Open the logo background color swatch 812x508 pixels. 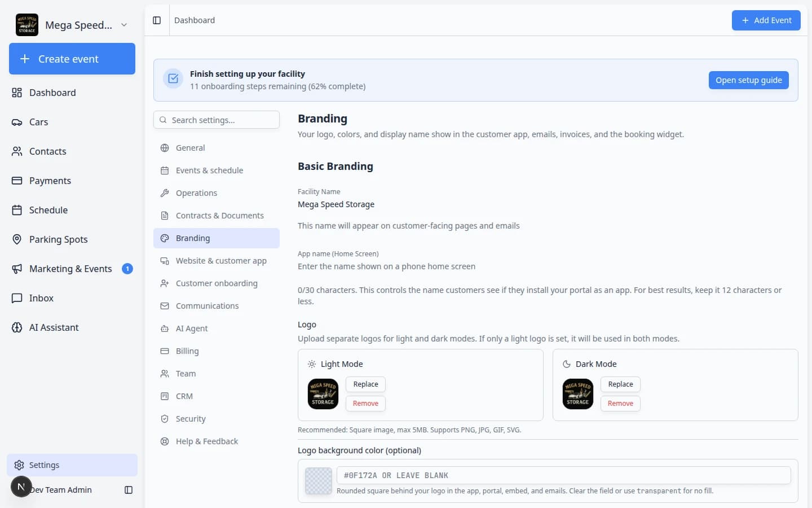click(319, 481)
